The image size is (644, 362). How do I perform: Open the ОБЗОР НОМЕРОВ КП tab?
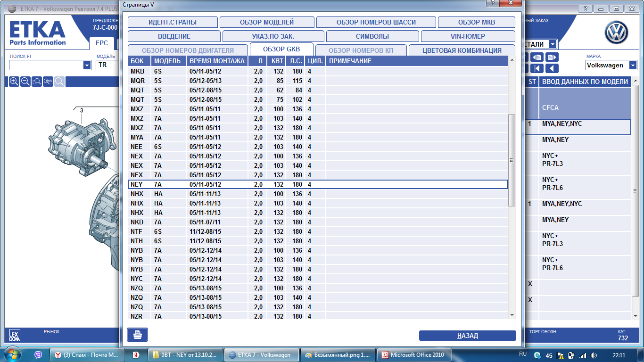coord(361,50)
